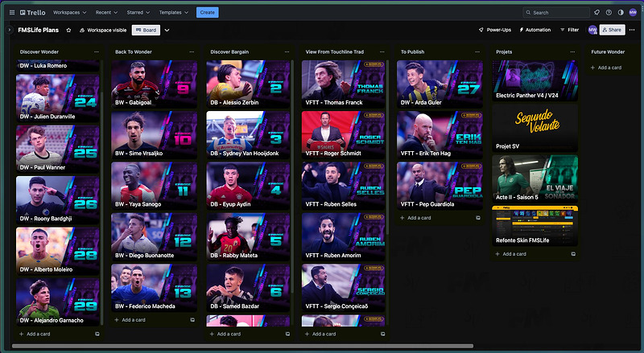Add a card to Projets
The width and height of the screenshot is (644, 353).
[512, 254]
